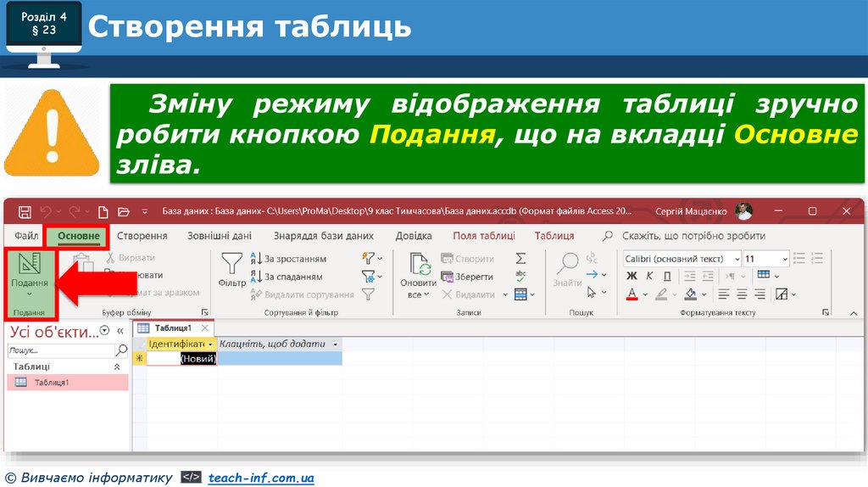The image size is (868, 487).
Task: Open the Calibri font name combo box
Action: pos(682,258)
